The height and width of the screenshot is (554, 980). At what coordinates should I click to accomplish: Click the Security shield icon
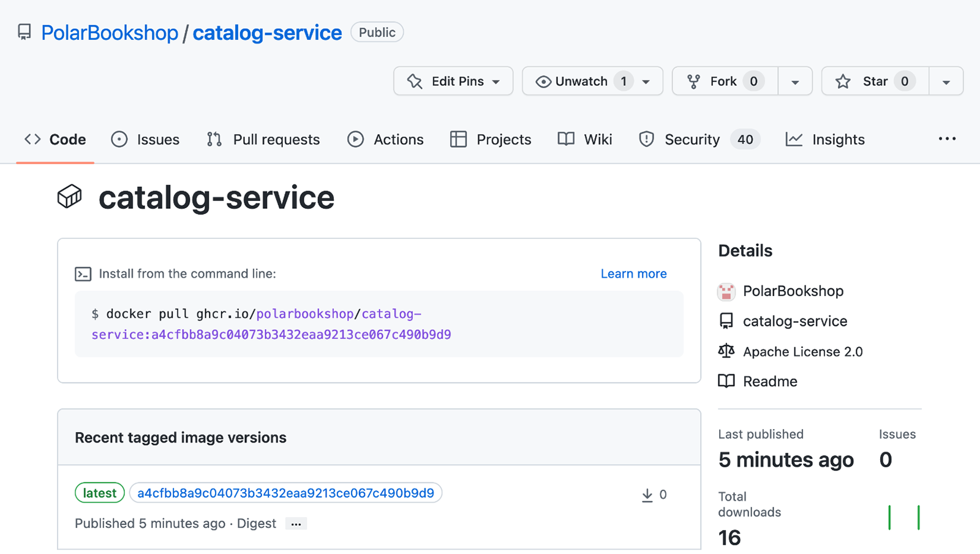pyautogui.click(x=646, y=139)
